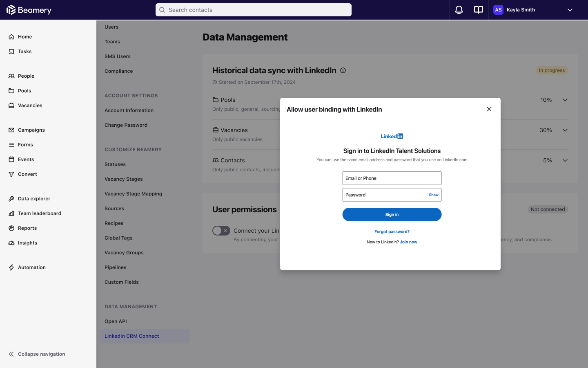Click the Data explorer wrench icon

pyautogui.click(x=11, y=199)
